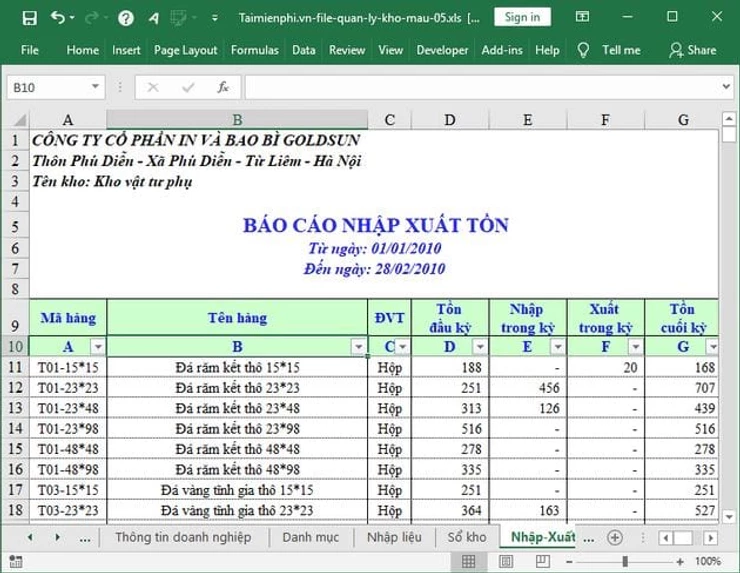Click into the formula bar input
The height and width of the screenshot is (573, 740).
tap(481, 87)
